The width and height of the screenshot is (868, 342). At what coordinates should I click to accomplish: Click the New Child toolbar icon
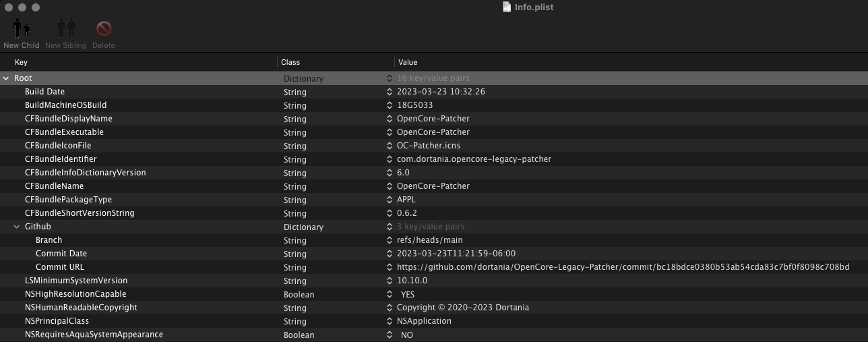pyautogui.click(x=22, y=28)
